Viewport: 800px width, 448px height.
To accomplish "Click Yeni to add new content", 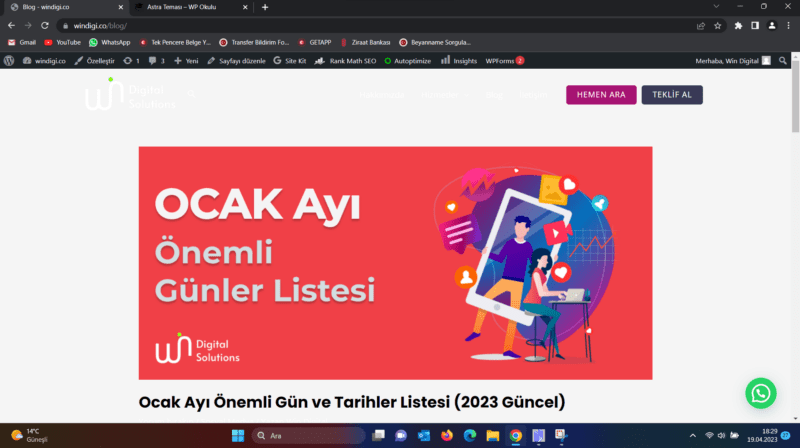I will coord(186,61).
